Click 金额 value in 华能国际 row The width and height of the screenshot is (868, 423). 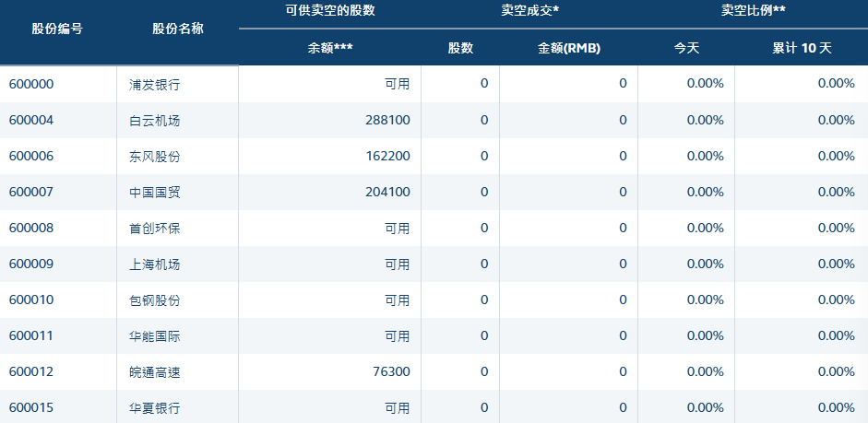click(623, 335)
